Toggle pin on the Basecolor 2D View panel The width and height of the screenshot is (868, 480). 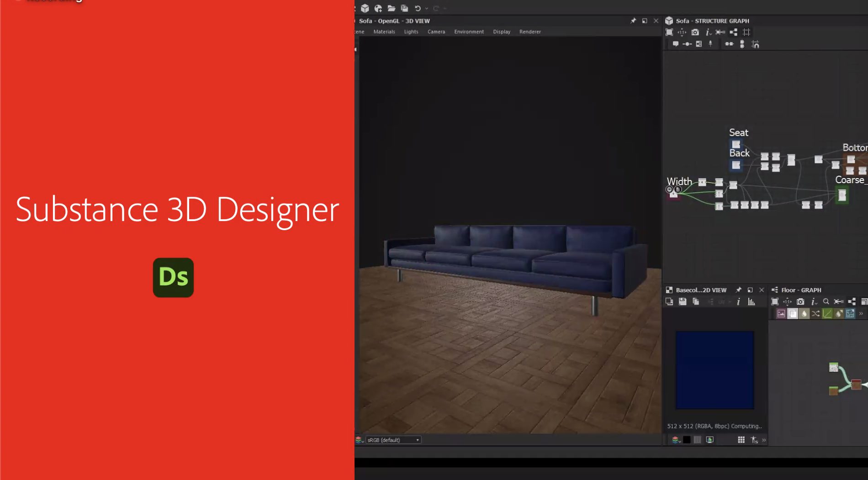click(738, 290)
